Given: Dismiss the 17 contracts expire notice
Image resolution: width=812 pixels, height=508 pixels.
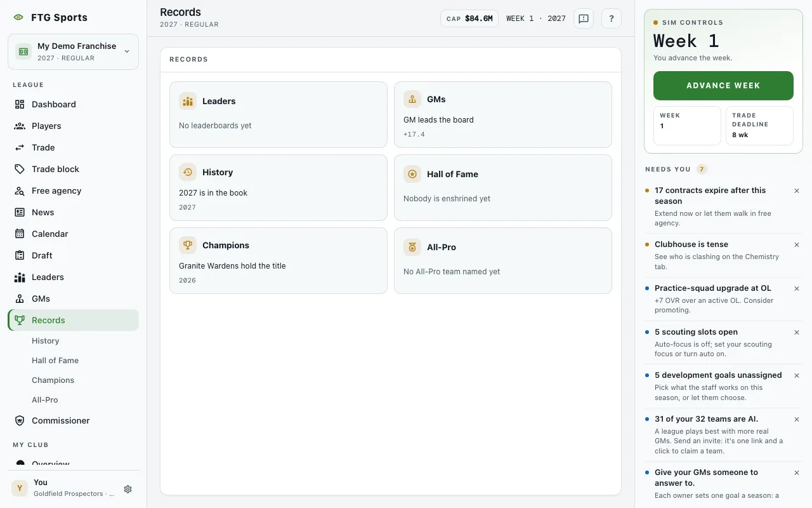Looking at the screenshot, I should point(797,190).
